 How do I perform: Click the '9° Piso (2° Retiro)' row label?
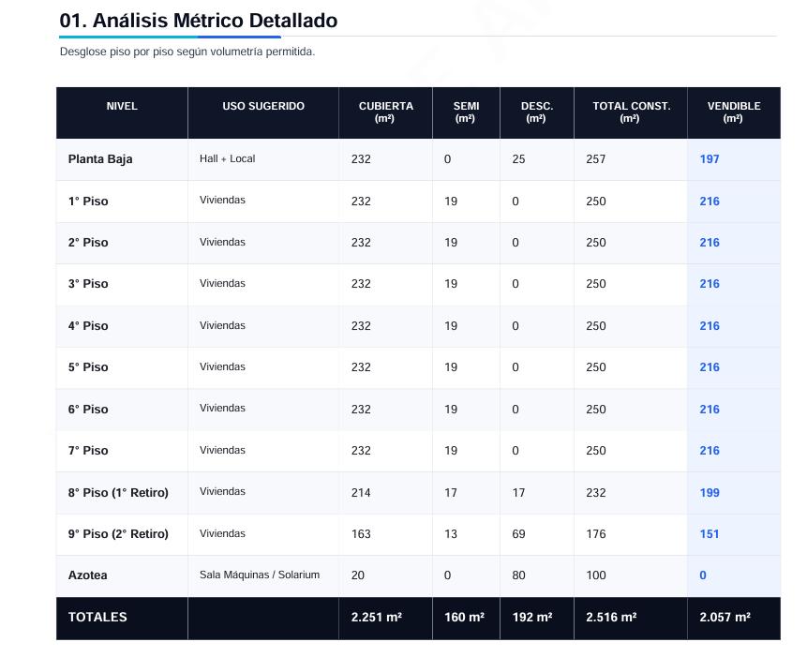click(118, 533)
